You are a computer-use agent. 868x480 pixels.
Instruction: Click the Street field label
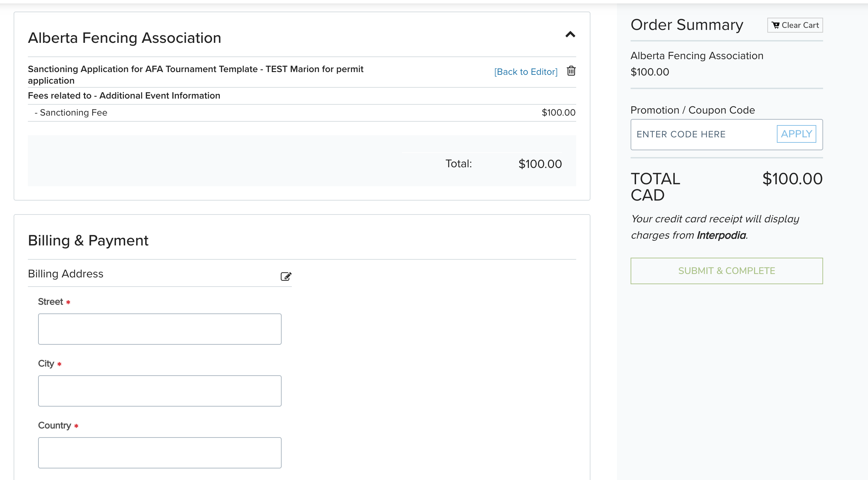50,302
